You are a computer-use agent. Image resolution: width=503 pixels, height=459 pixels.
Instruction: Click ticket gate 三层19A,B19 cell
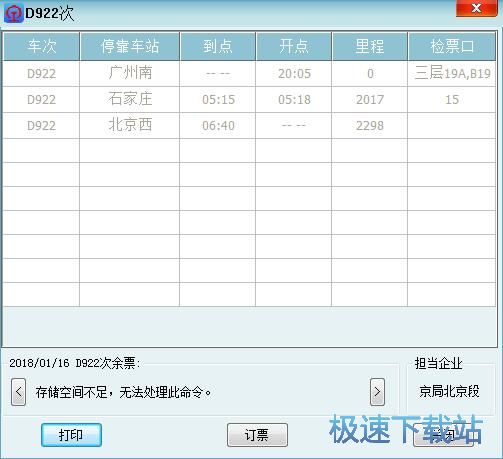(452, 73)
